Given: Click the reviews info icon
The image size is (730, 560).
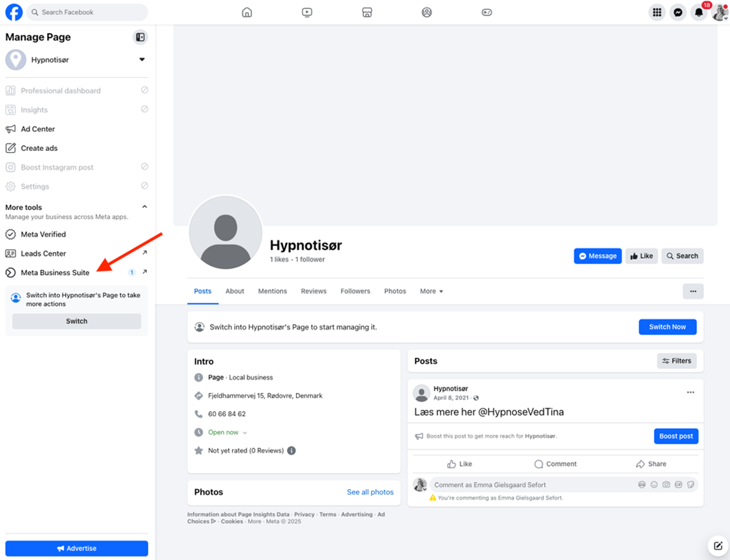Looking at the screenshot, I should pyautogui.click(x=291, y=451).
